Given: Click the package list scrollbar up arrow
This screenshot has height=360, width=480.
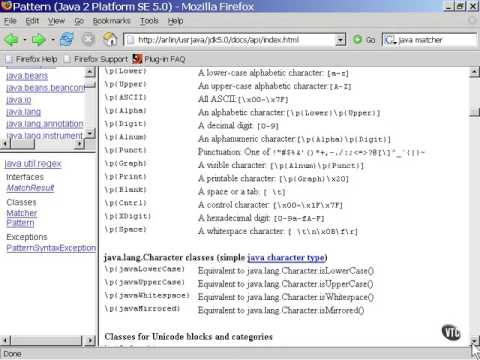Looking at the screenshot, I should tap(90, 72).
